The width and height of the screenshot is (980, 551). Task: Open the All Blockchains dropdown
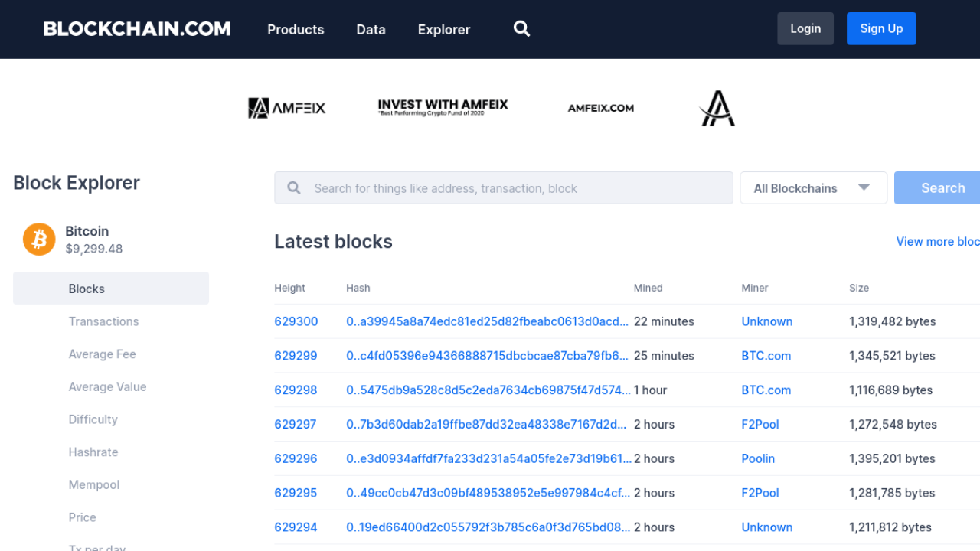pyautogui.click(x=813, y=188)
